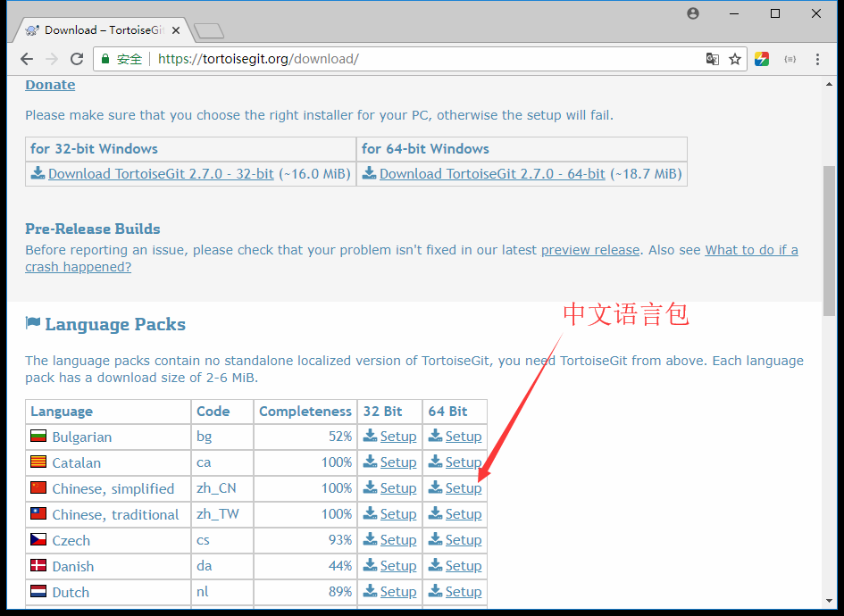Download Dutch 32 Bit Setup

pyautogui.click(x=397, y=591)
